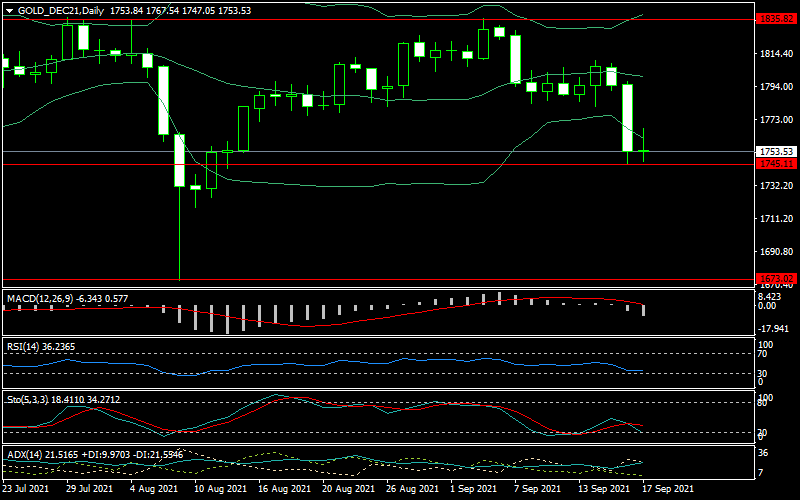Select the 10 Aug 2021 date marker
The height and width of the screenshot is (500, 800).
click(x=221, y=490)
